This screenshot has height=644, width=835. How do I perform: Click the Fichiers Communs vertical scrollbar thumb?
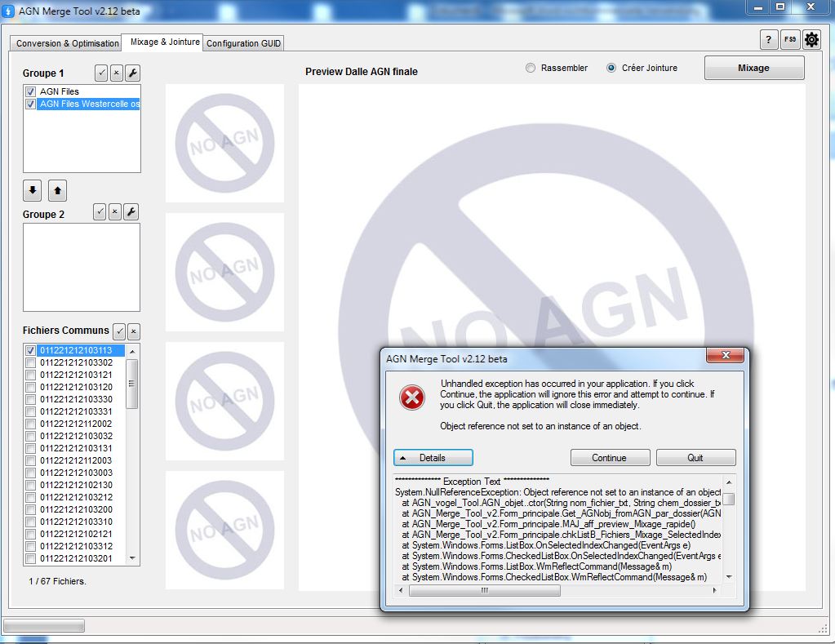[x=132, y=384]
